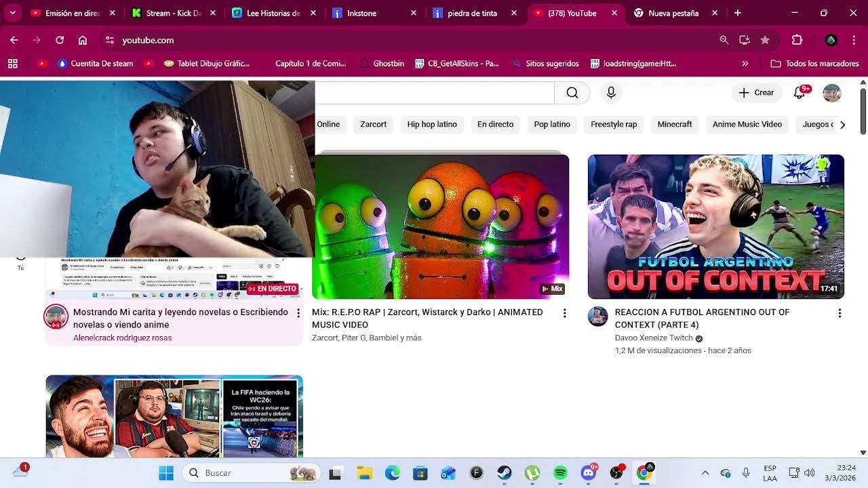The image size is (868, 488).
Task: Switch to the Lee Historias tab
Action: pos(273,13)
